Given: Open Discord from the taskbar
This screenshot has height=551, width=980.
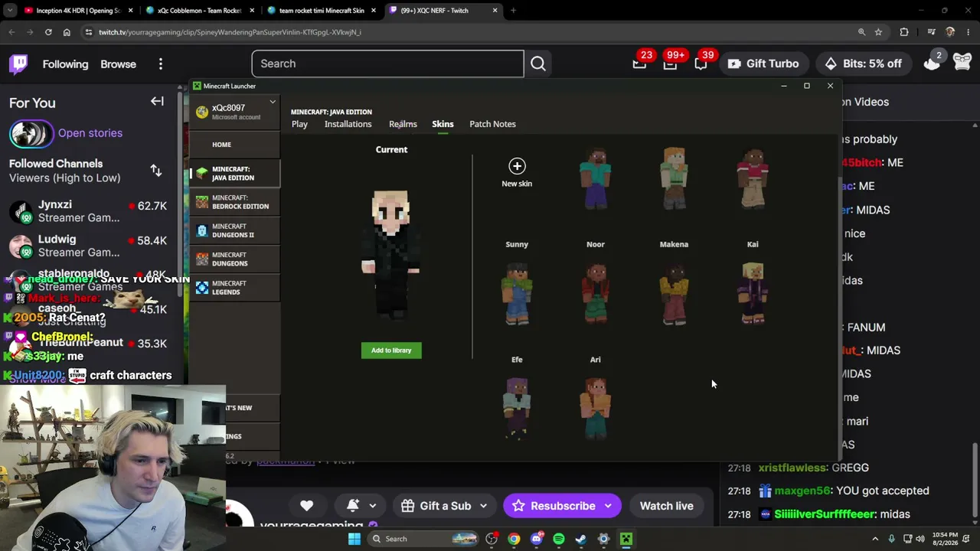Looking at the screenshot, I should [x=536, y=539].
